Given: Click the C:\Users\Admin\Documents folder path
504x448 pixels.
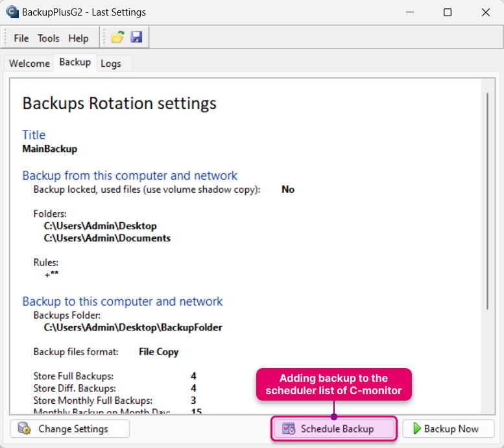Looking at the screenshot, I should pyautogui.click(x=107, y=238).
